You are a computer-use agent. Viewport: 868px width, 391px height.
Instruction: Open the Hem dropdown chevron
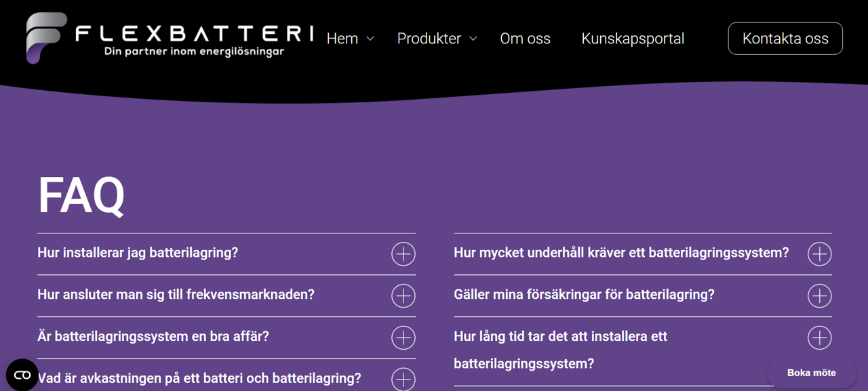[x=370, y=39]
